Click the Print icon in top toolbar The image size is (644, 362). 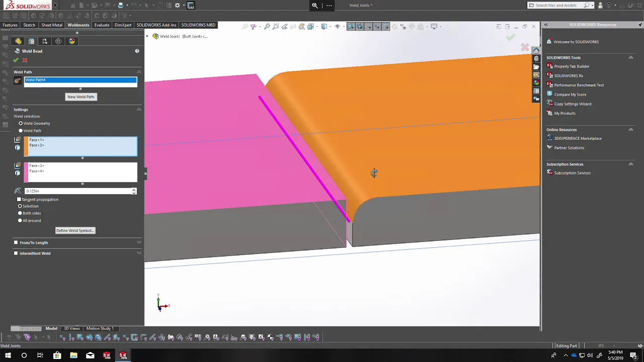point(121,6)
